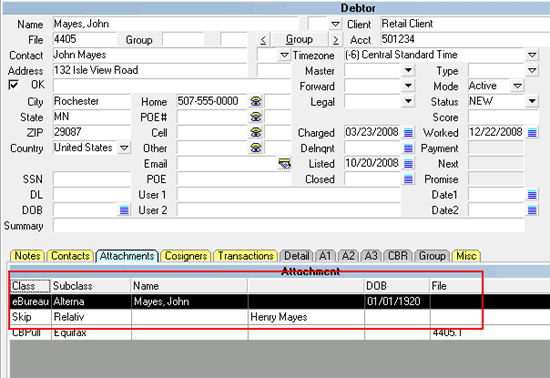
Task: Go to previous group member button
Action: click(x=263, y=40)
